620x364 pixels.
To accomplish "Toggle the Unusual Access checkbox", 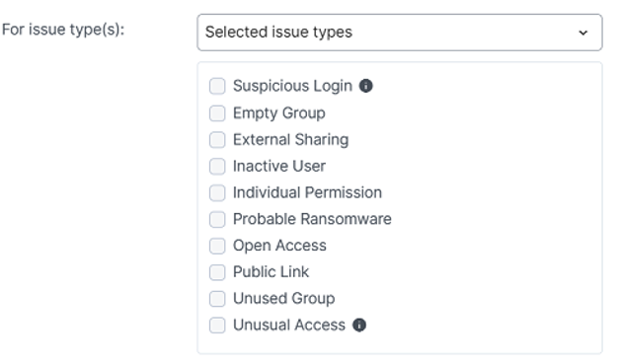I will [x=217, y=326].
